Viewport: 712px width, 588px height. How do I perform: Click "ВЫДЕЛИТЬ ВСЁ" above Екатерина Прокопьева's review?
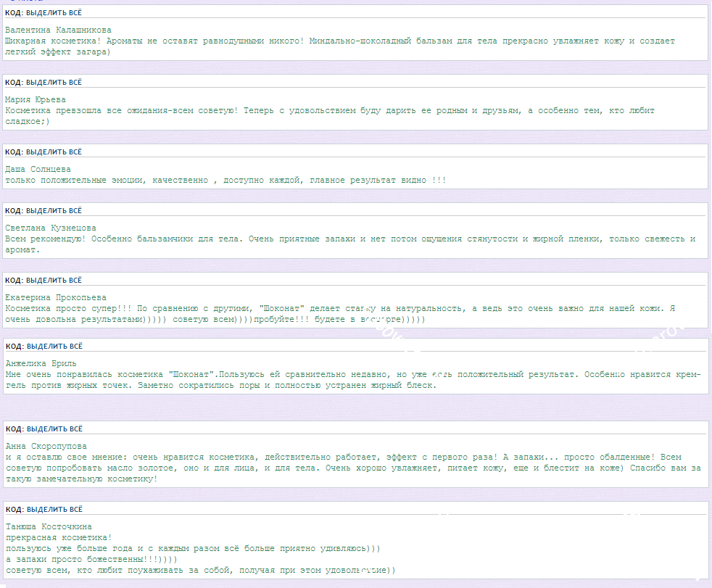54,281
